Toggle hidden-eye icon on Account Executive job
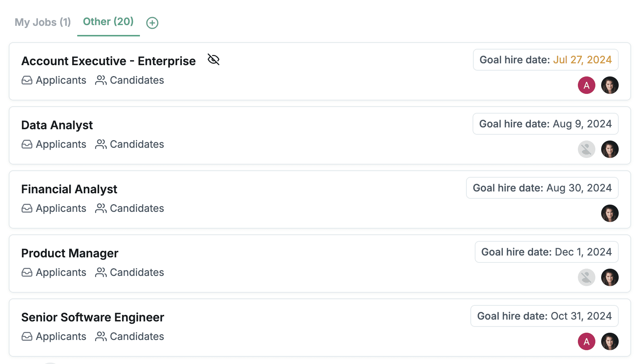 pyautogui.click(x=214, y=59)
